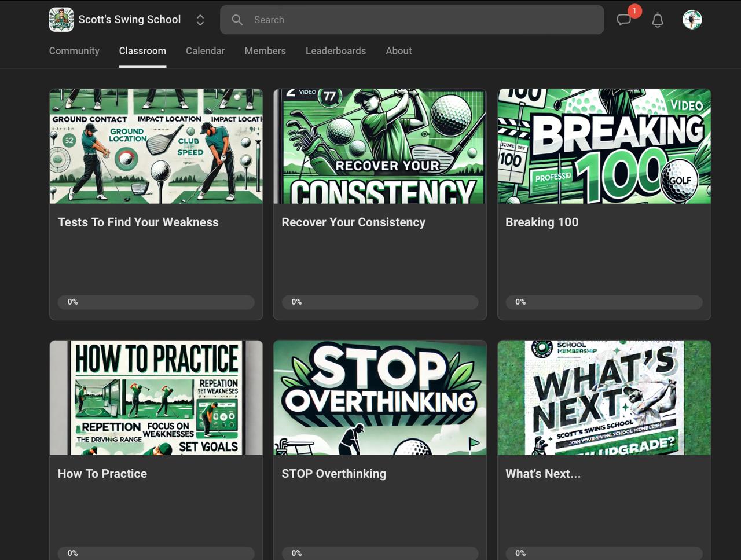The height and width of the screenshot is (560, 741).
Task: Expand the community switcher chevrons
Action: point(200,20)
